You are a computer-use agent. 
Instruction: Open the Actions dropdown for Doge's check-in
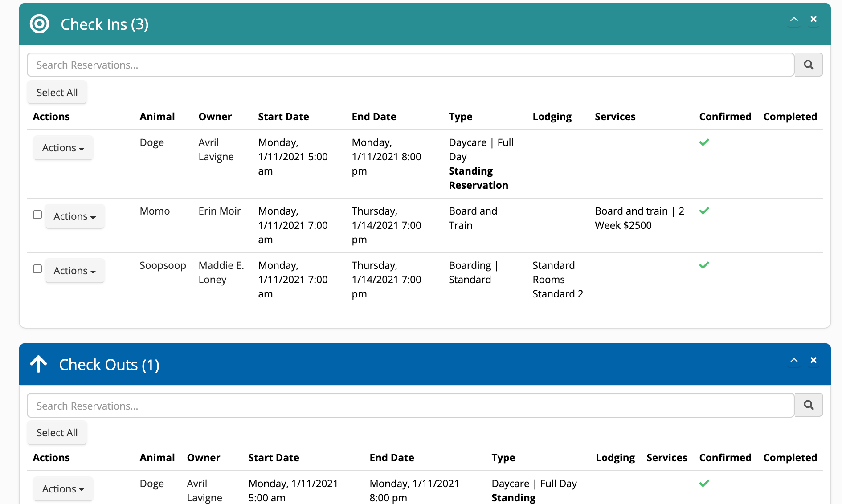63,147
